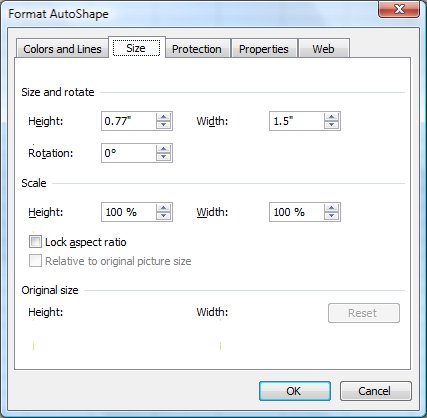
Task: Open the Properties tab
Action: tap(264, 49)
